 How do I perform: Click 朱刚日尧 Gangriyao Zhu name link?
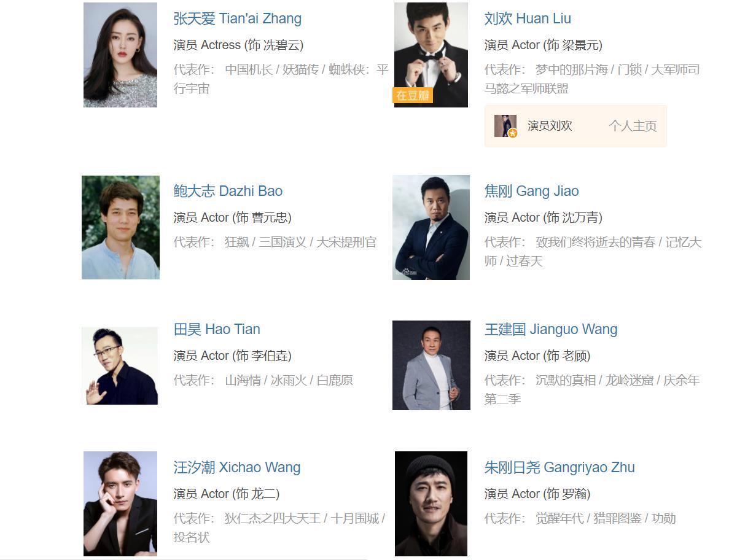click(559, 467)
